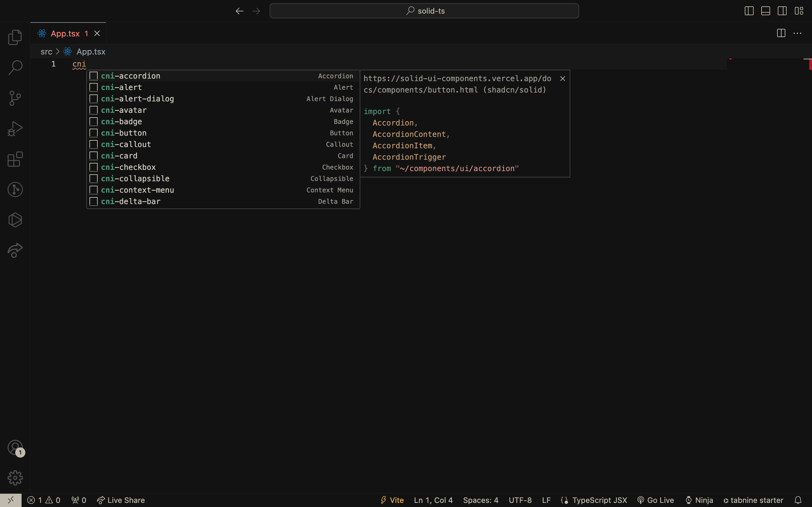Image resolution: width=812 pixels, height=507 pixels.
Task: Select TypeScript JSX language mode
Action: [599, 500]
